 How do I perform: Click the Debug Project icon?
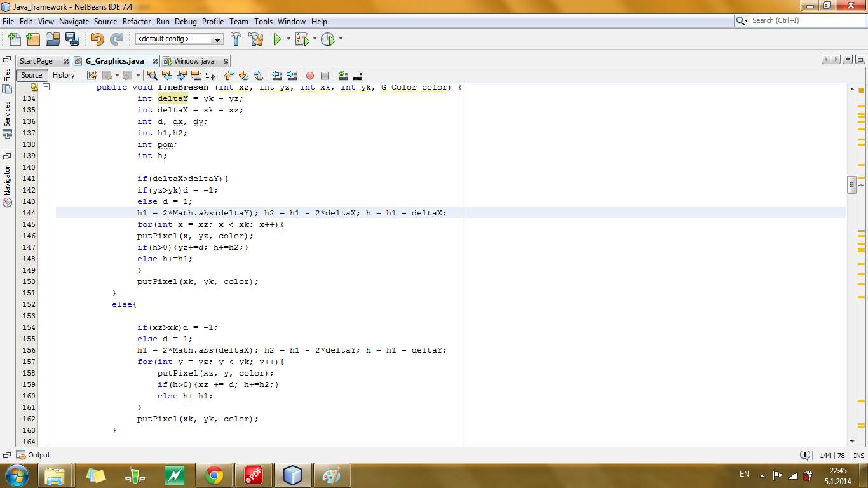pos(302,39)
